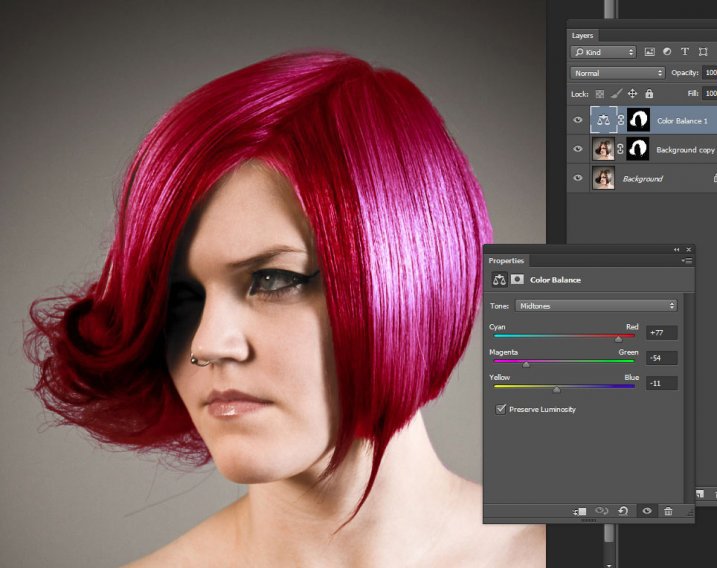Hide the Background copy layer

pyautogui.click(x=577, y=149)
